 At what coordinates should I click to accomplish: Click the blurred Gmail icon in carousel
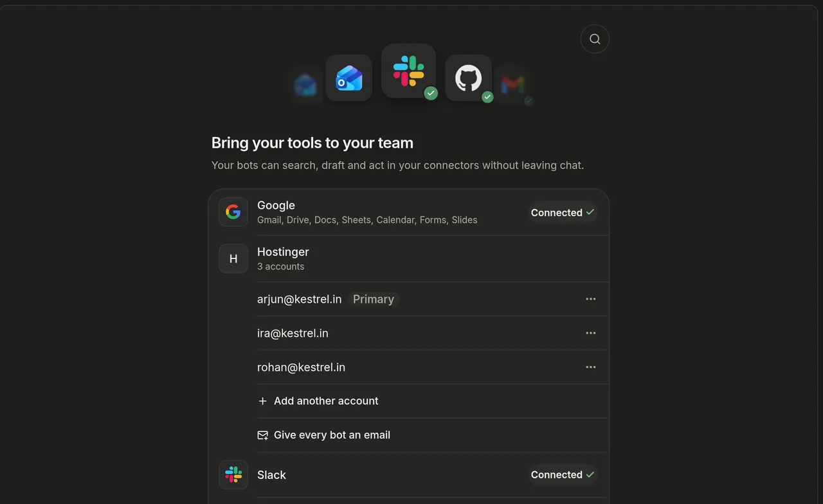(x=512, y=84)
